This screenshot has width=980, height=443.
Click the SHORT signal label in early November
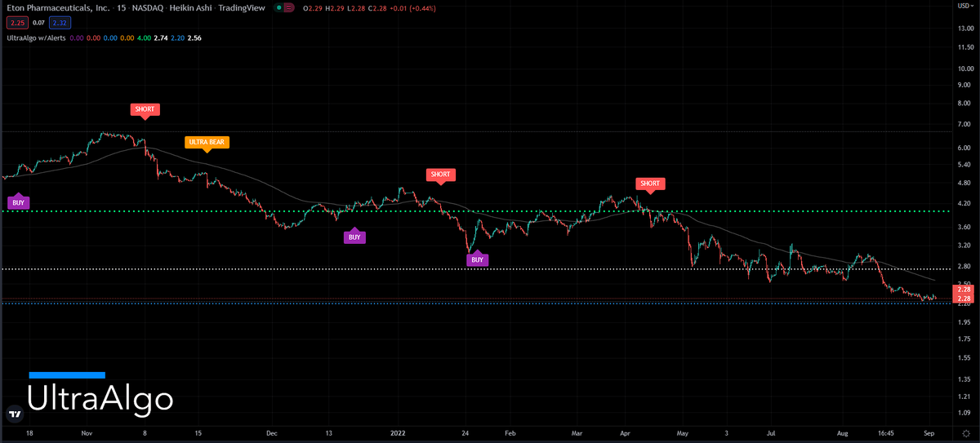[145, 109]
